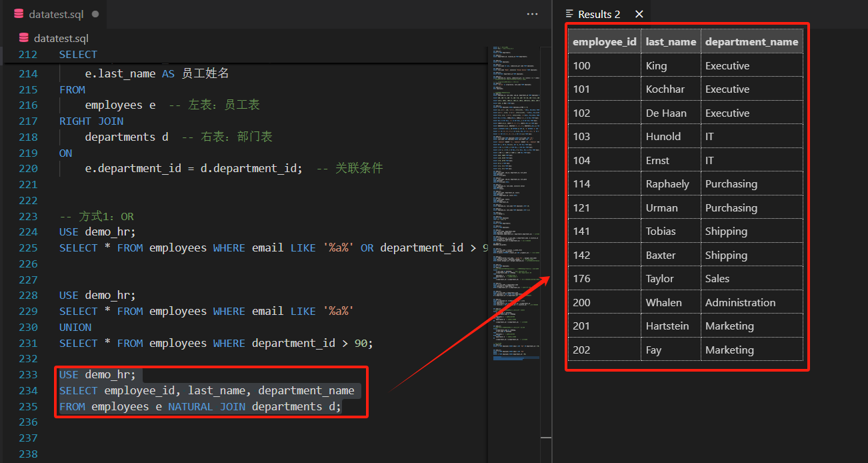Click line number 233 in the gutter
This screenshot has width=868, height=463.
[28, 375]
